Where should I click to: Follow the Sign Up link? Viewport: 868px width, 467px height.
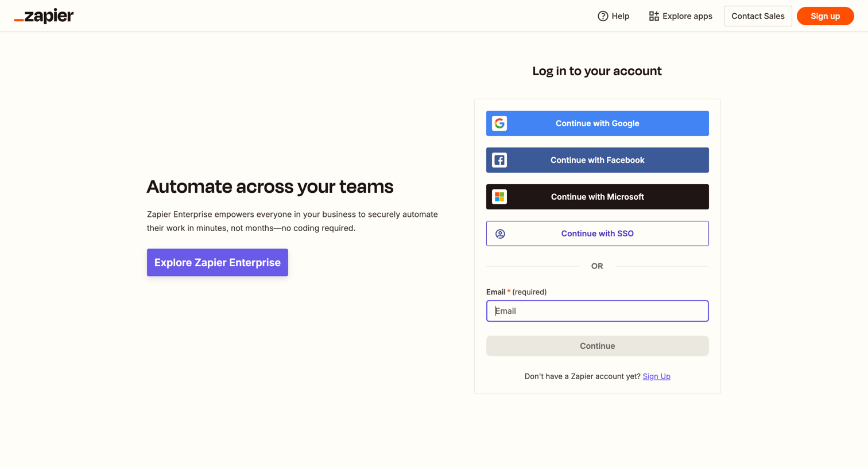click(x=656, y=376)
